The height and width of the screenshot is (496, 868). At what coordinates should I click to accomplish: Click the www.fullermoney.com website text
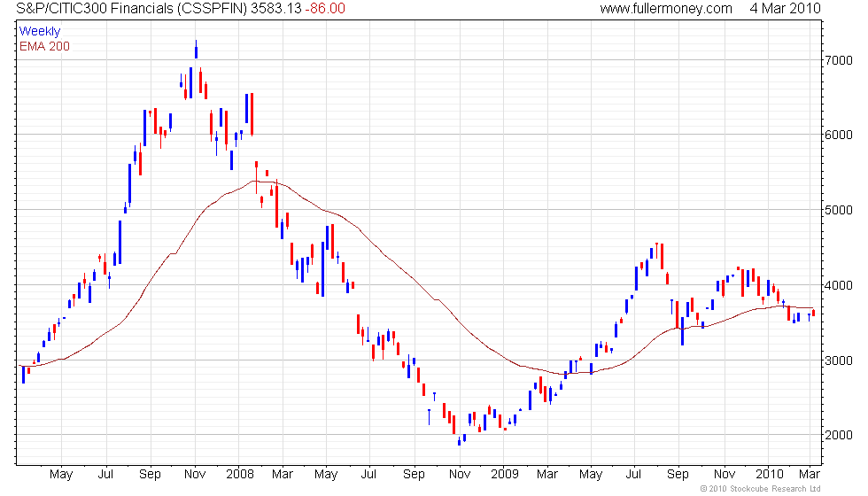(x=666, y=8)
